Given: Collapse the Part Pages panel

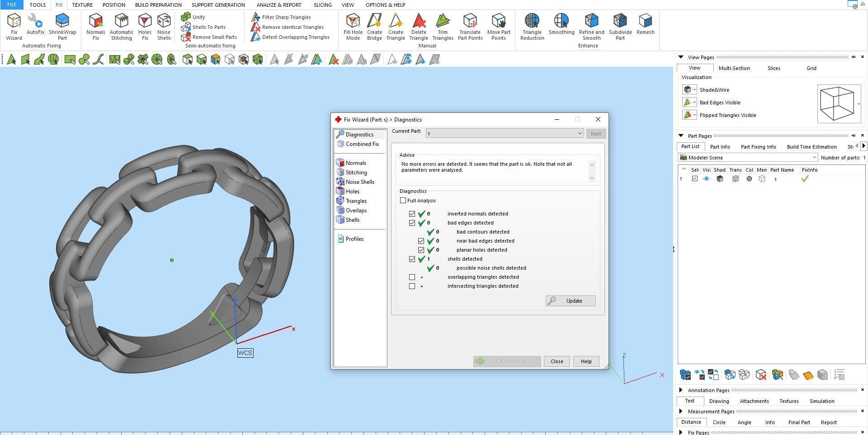Looking at the screenshot, I should pyautogui.click(x=681, y=136).
